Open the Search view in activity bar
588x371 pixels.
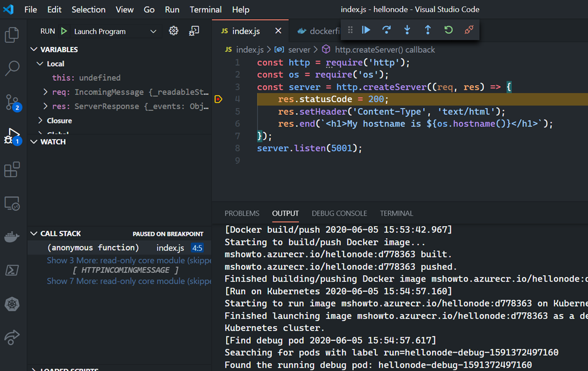(x=12, y=68)
